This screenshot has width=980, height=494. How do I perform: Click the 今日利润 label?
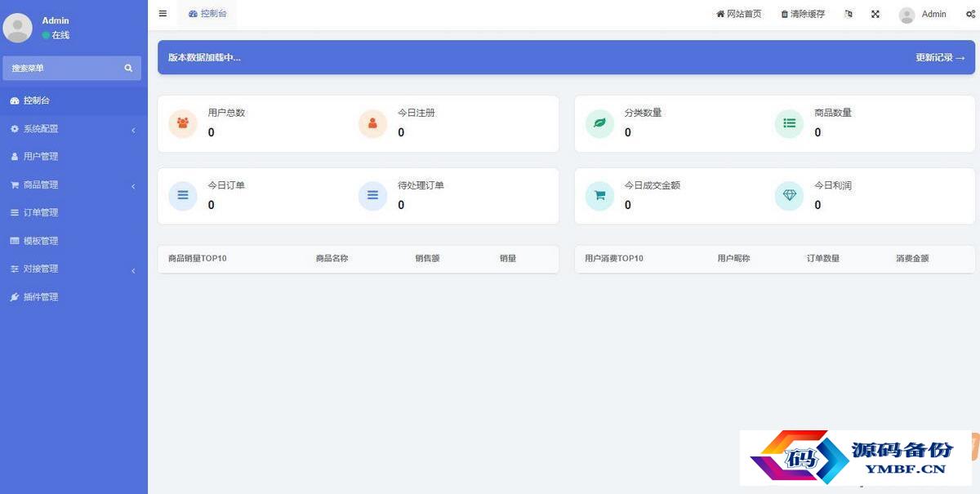(833, 185)
